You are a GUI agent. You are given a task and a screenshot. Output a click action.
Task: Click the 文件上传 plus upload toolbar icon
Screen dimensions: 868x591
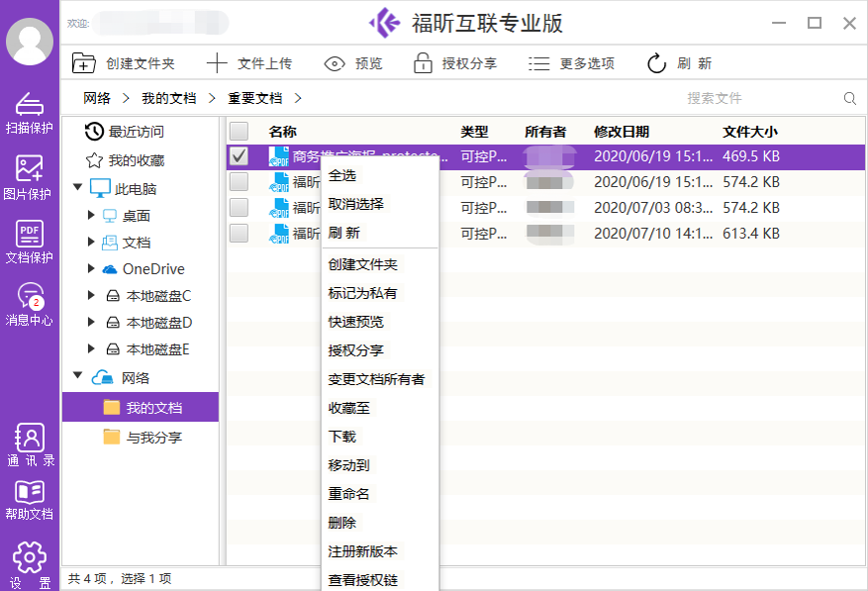click(x=217, y=63)
